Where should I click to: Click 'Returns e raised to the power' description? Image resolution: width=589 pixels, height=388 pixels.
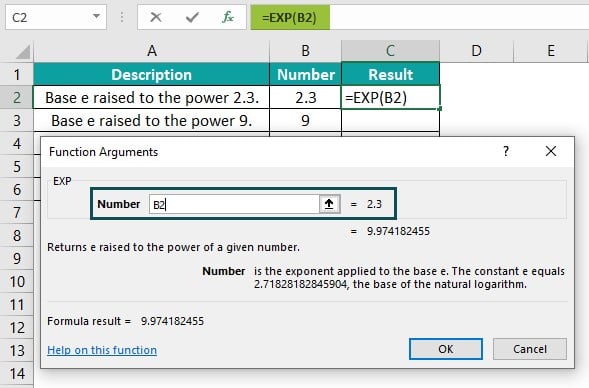click(173, 247)
